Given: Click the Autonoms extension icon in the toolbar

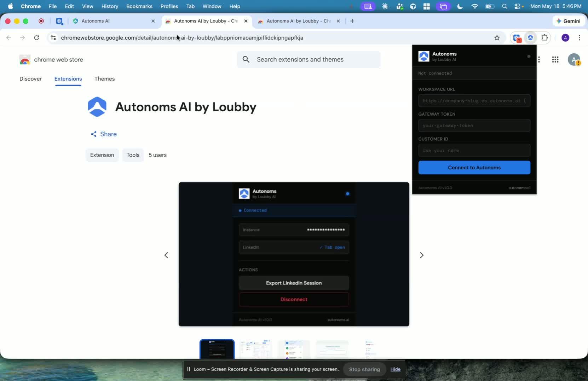Looking at the screenshot, I should pyautogui.click(x=530, y=37).
